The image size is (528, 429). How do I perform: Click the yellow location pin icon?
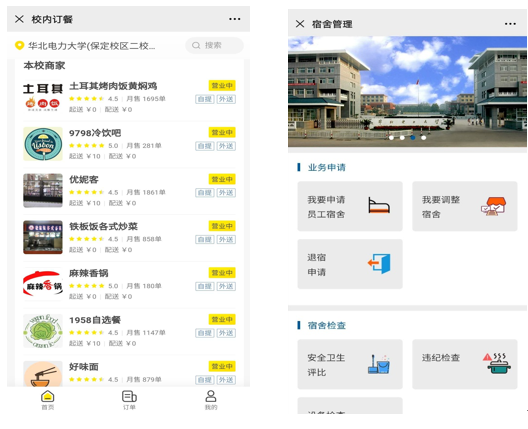(x=20, y=45)
